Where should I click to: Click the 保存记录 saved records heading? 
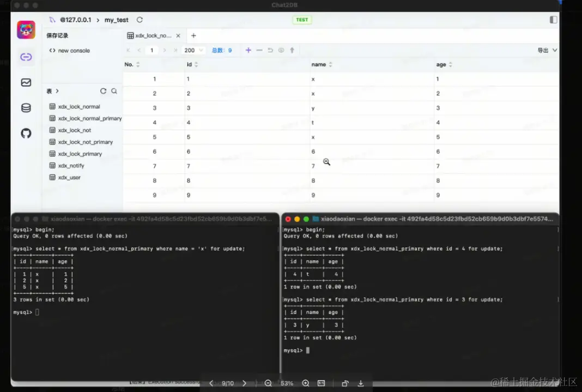coord(57,35)
